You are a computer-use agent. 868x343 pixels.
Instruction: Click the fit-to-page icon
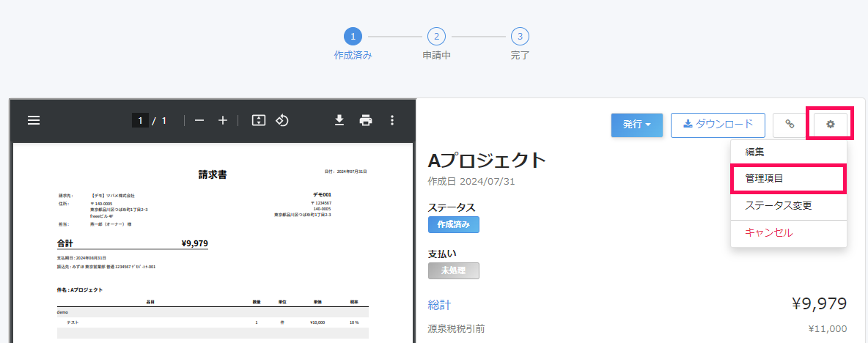click(259, 120)
